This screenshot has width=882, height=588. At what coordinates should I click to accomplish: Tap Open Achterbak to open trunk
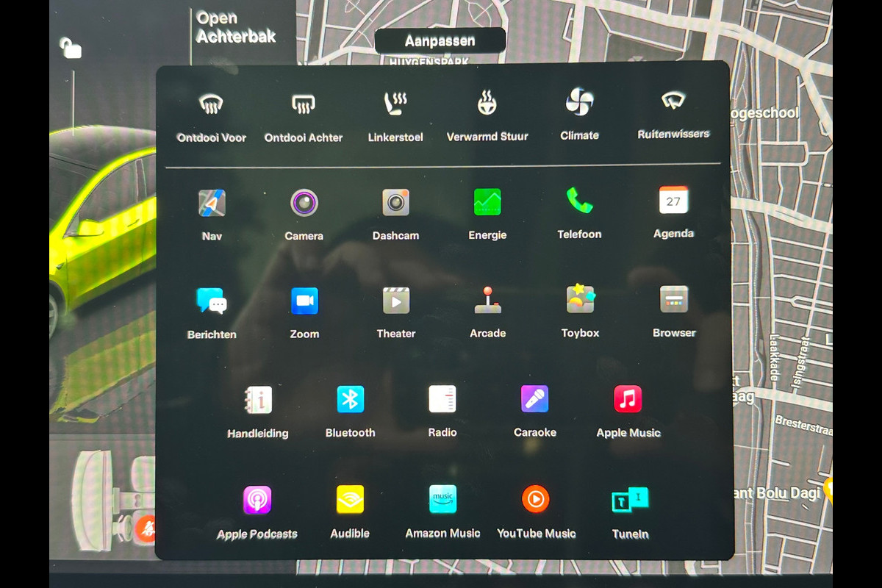tap(235, 28)
